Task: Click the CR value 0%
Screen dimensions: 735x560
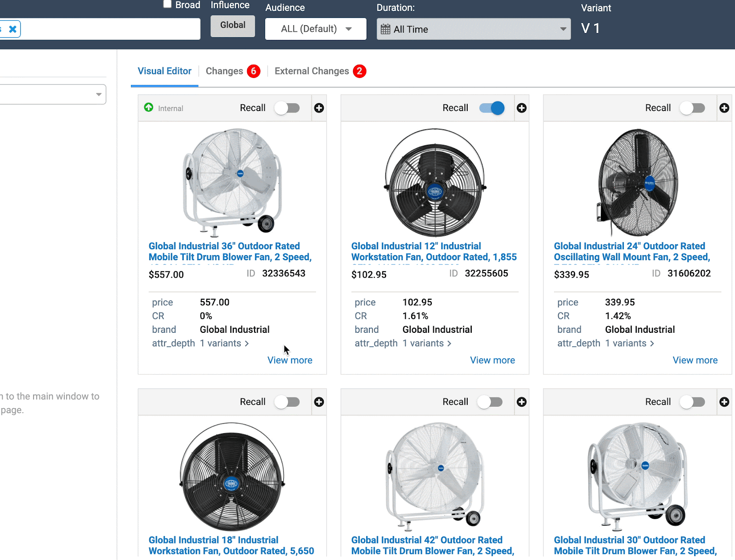Action: coord(206,316)
